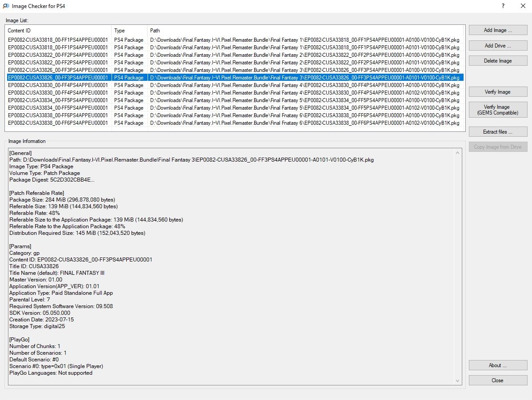Click the Referable Rate: 48% line

click(x=35, y=213)
